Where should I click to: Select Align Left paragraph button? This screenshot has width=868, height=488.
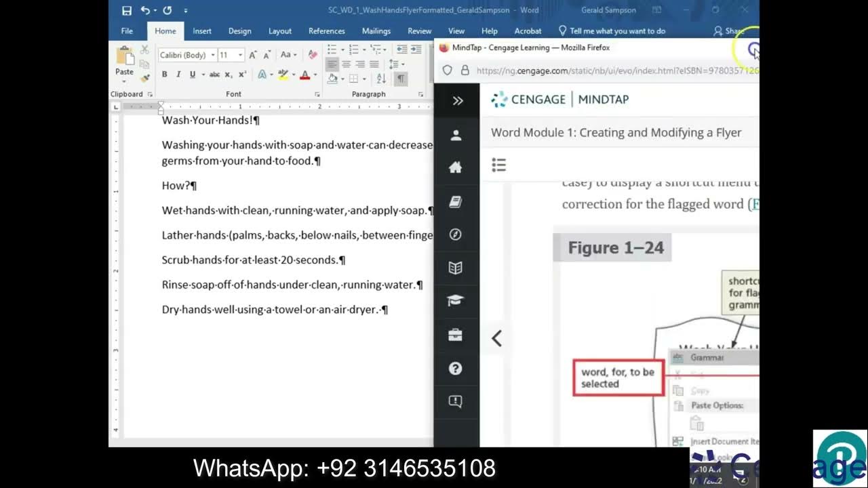coord(332,64)
